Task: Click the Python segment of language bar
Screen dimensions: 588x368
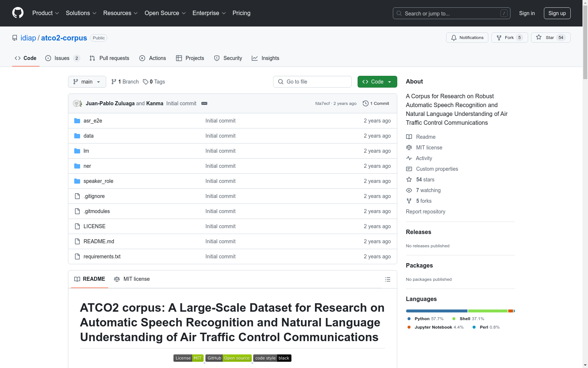Action: (437, 311)
